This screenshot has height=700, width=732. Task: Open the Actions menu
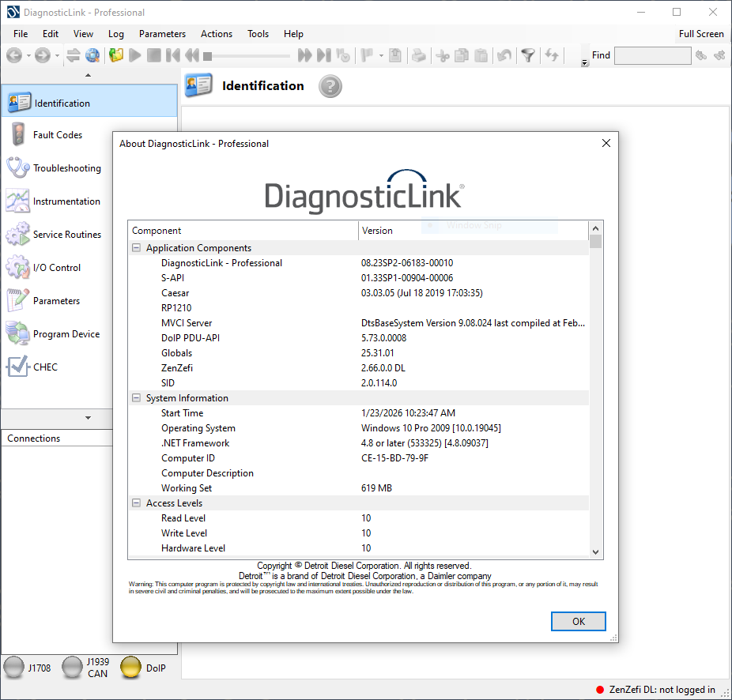(x=216, y=34)
